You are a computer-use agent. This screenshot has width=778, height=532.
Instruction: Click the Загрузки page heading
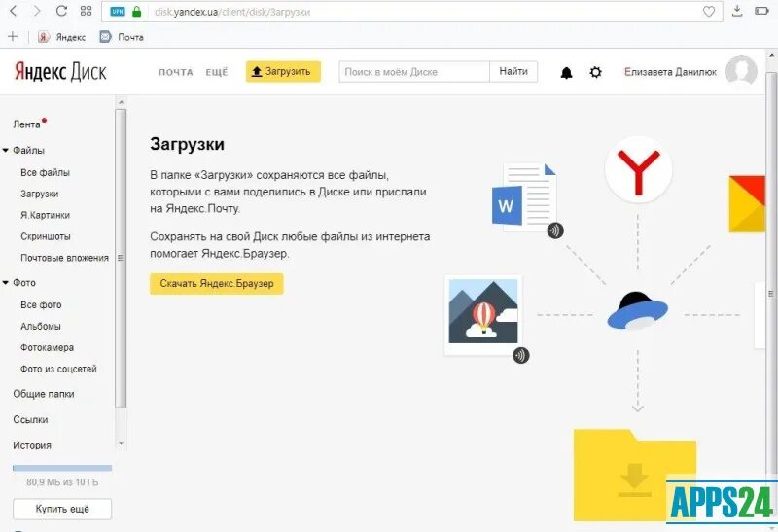point(187,144)
